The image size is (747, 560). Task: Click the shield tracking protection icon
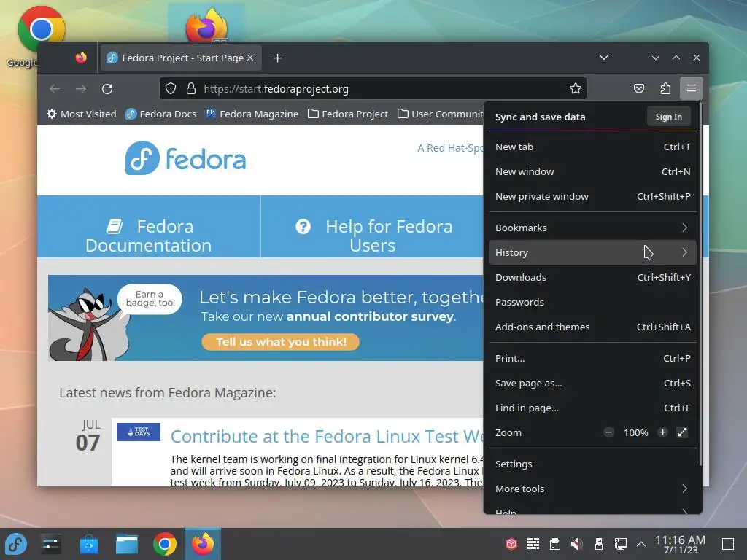pyautogui.click(x=171, y=88)
